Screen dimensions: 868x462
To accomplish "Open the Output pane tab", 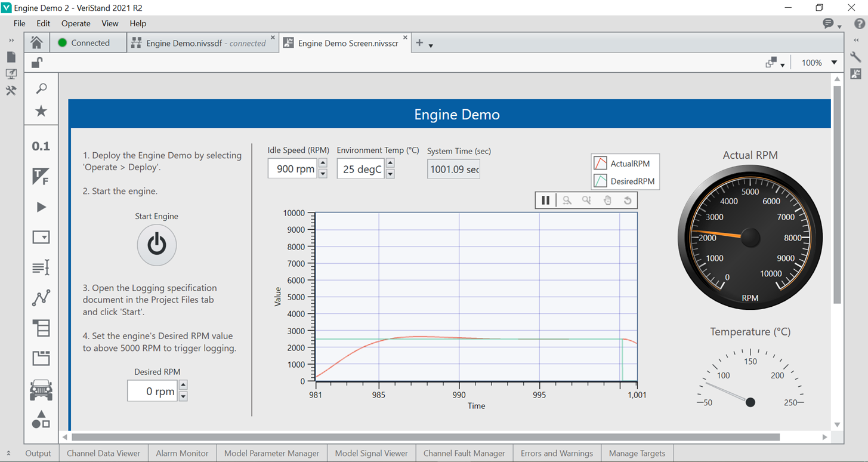I will click(38, 453).
